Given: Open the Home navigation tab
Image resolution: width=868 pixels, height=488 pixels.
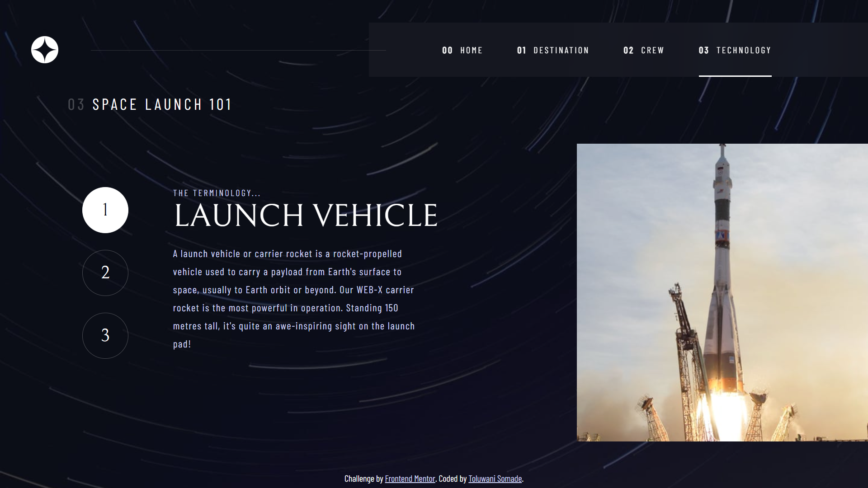Looking at the screenshot, I should click(x=462, y=50).
